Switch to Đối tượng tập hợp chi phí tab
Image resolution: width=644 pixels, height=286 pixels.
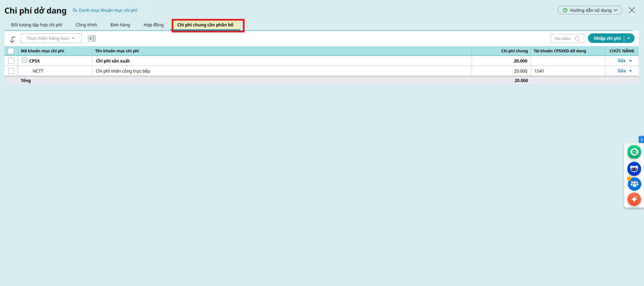(x=37, y=25)
